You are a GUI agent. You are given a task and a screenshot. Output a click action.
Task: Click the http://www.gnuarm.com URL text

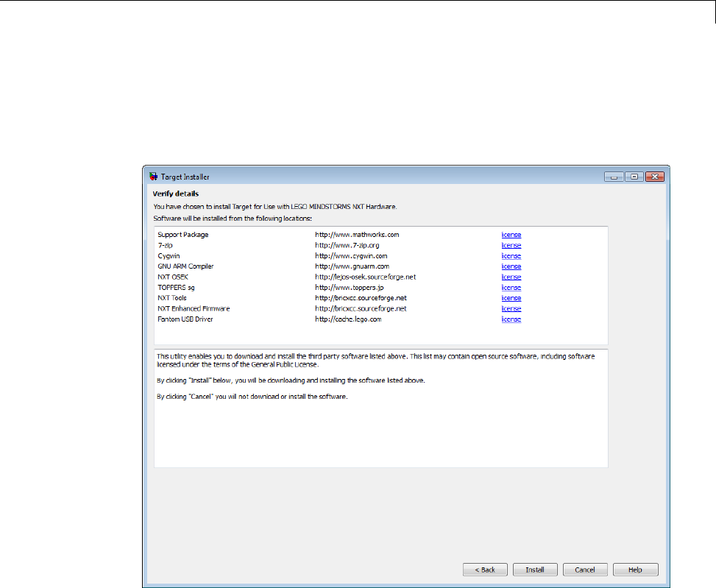tap(352, 266)
